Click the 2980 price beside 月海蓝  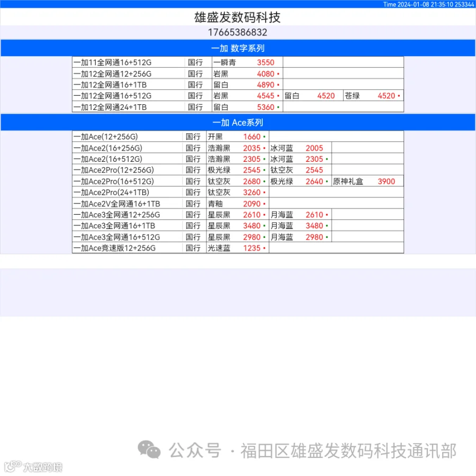pyautogui.click(x=314, y=237)
